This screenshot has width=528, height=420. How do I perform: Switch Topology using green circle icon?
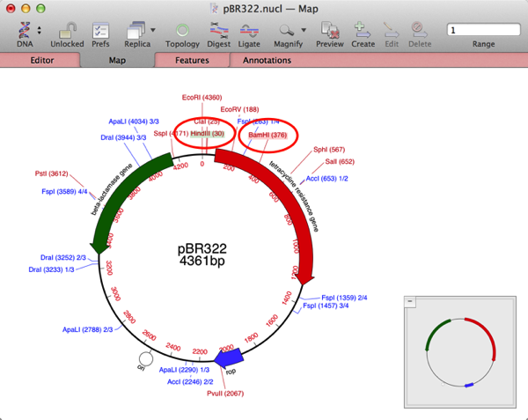[182, 30]
